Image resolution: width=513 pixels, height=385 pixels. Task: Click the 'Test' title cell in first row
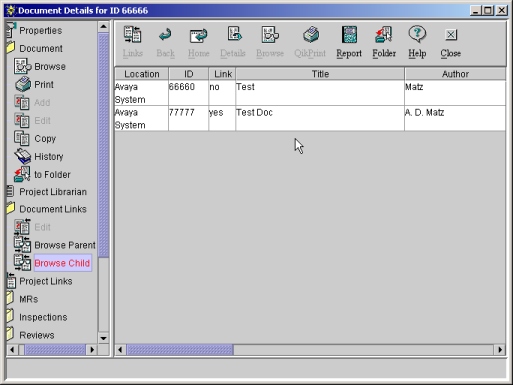click(320, 93)
